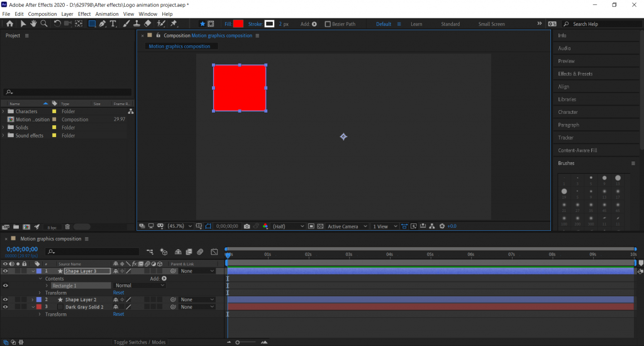Expand the Characters folder in Project panel
Viewport: 644px width, 346px height.
4,111
